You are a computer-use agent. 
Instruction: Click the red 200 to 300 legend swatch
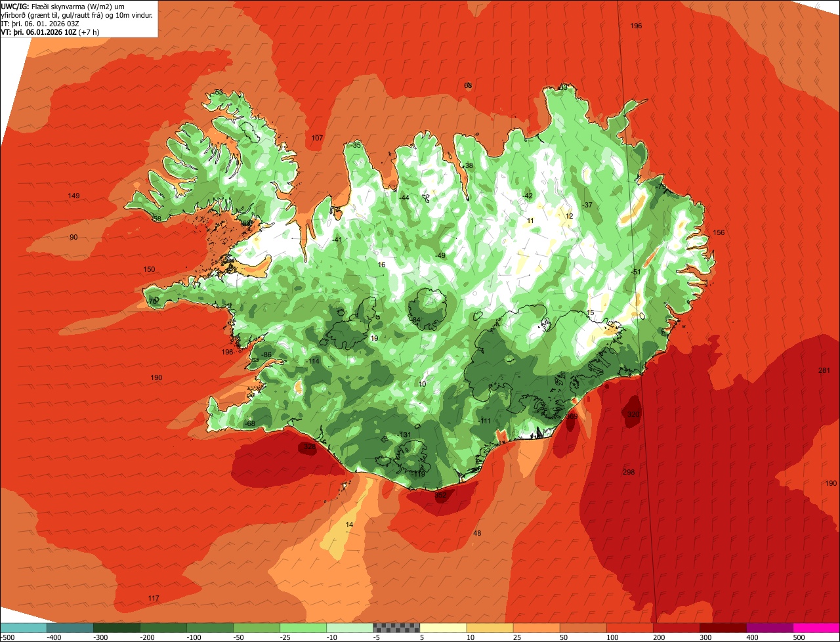coord(676,628)
